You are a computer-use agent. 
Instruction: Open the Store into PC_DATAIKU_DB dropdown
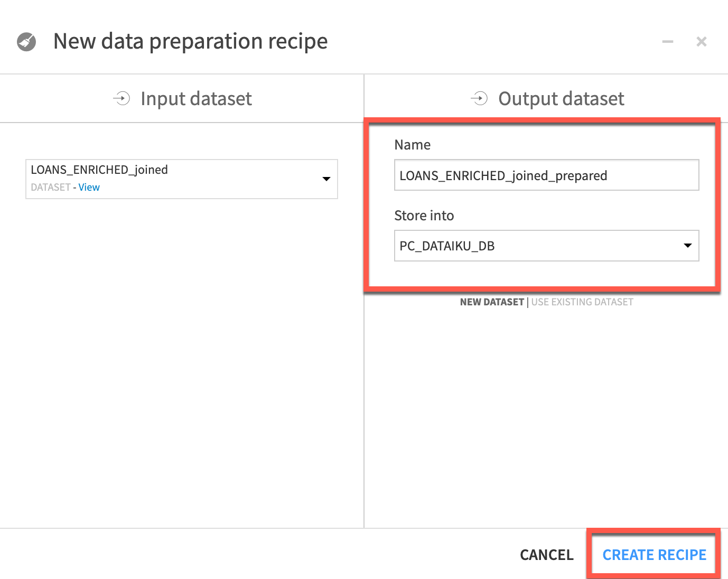[539, 246]
